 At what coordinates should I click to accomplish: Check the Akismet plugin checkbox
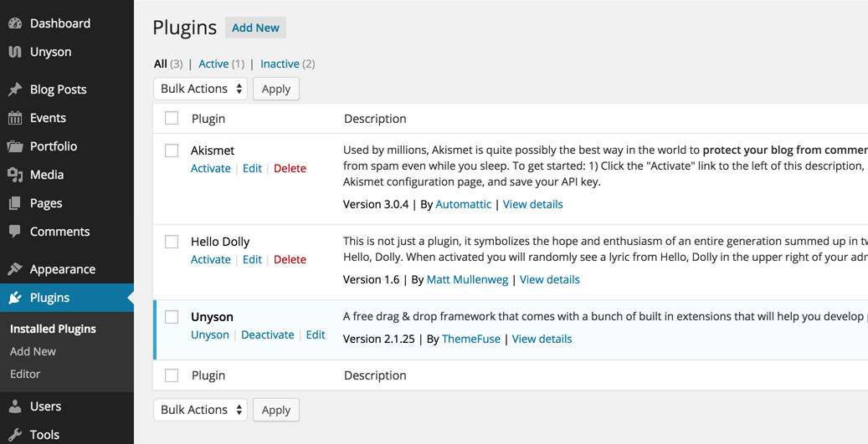[172, 151]
